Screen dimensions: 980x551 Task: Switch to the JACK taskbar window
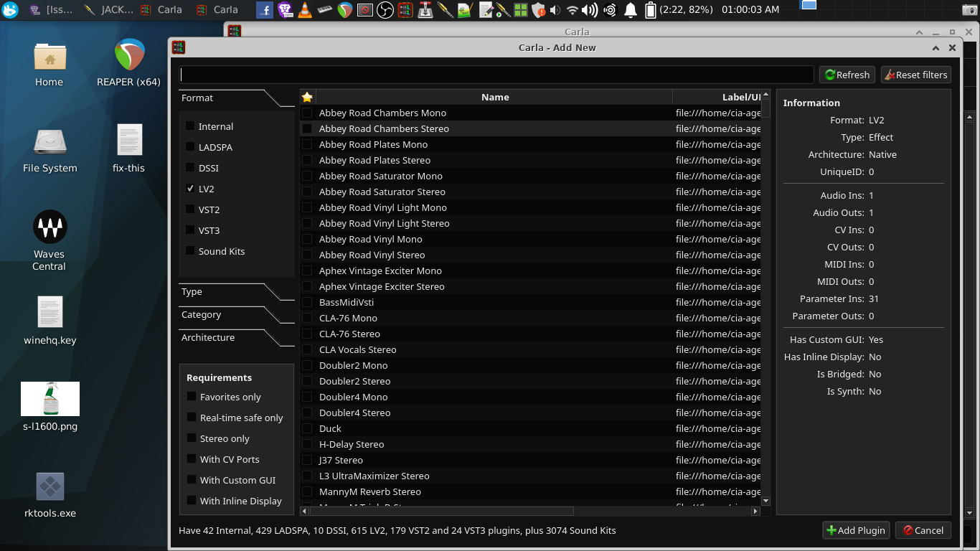click(x=109, y=10)
